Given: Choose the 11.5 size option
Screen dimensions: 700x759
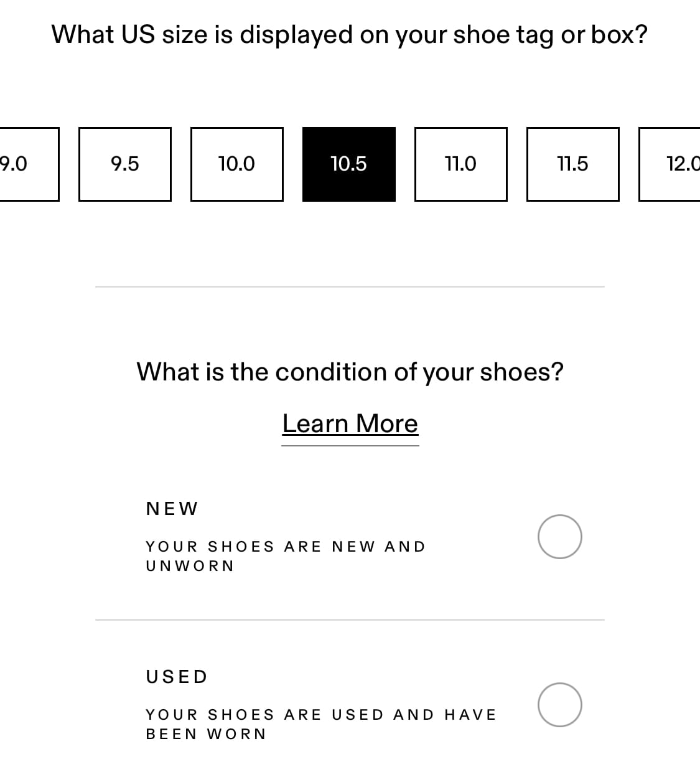Looking at the screenshot, I should pyautogui.click(x=572, y=164).
